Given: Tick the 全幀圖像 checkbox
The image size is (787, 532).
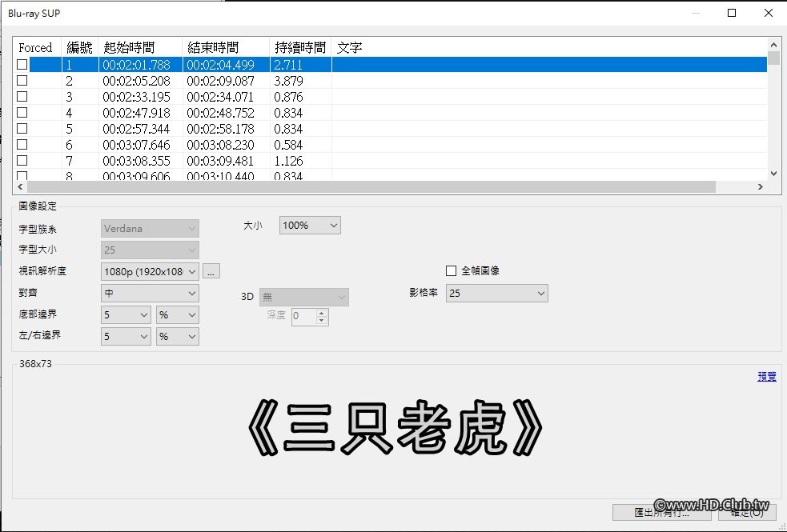Looking at the screenshot, I should click(x=451, y=270).
